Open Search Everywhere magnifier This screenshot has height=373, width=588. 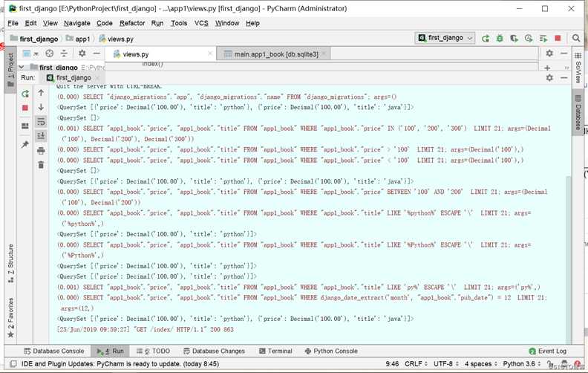[576, 38]
